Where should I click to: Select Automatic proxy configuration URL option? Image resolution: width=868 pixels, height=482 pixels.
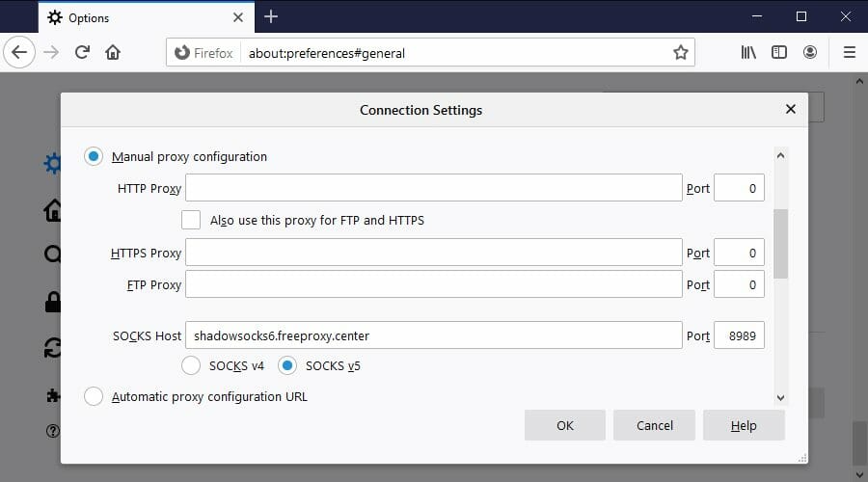94,396
